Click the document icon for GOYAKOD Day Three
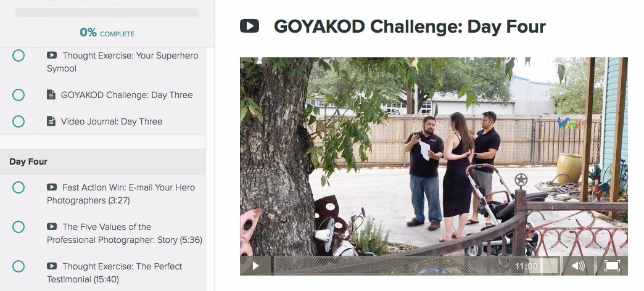This screenshot has height=291, width=644. point(51,95)
